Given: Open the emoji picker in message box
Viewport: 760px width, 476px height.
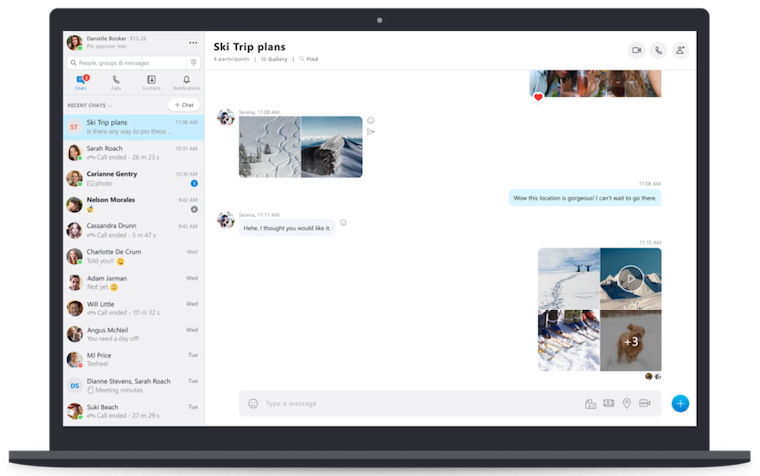Looking at the screenshot, I should [x=253, y=403].
